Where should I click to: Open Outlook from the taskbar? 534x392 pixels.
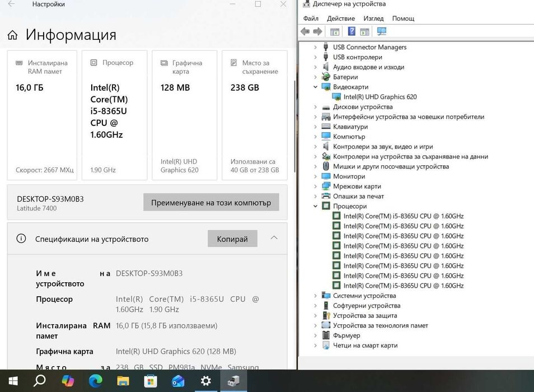pos(178,381)
